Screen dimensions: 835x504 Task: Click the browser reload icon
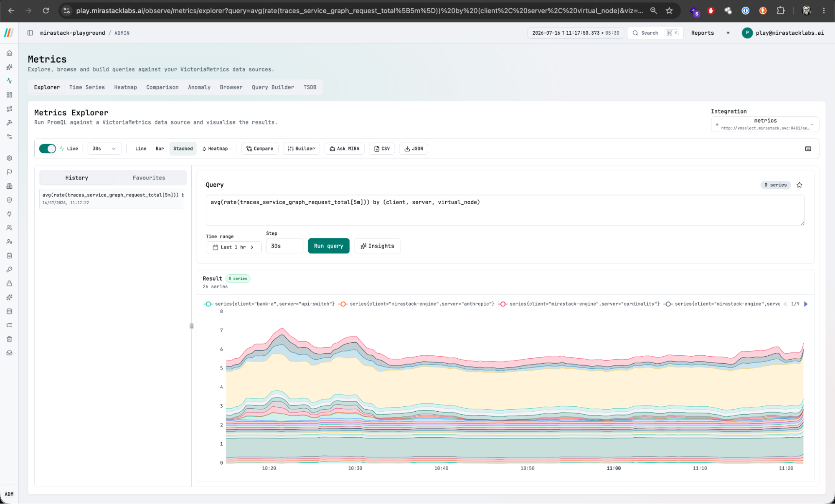tap(46, 11)
